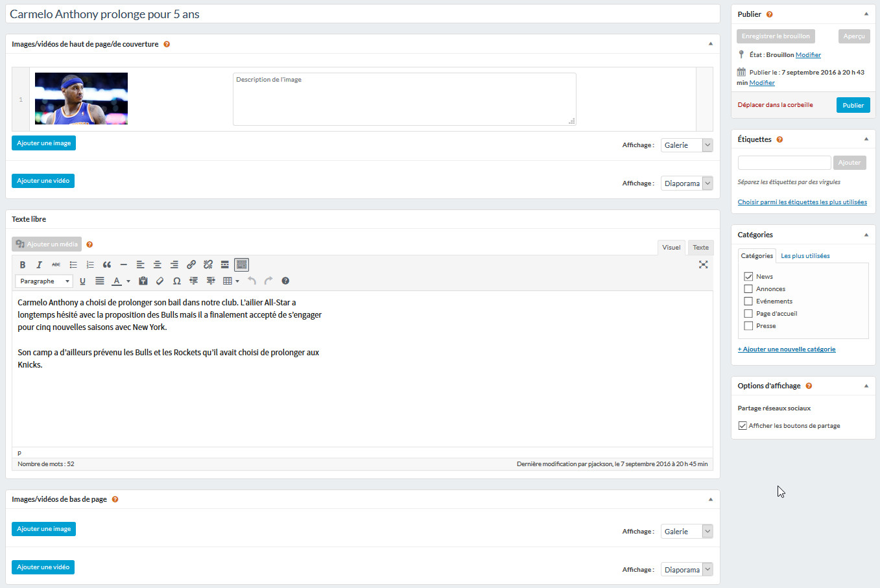Select the Catégories tab in category box
The height and width of the screenshot is (588, 880).
(x=757, y=255)
